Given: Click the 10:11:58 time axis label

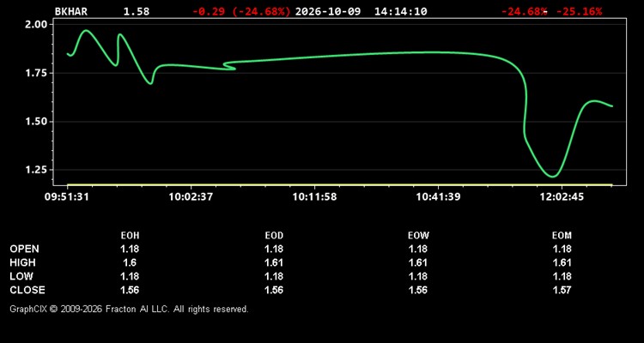Looking at the screenshot, I should 314,196.
